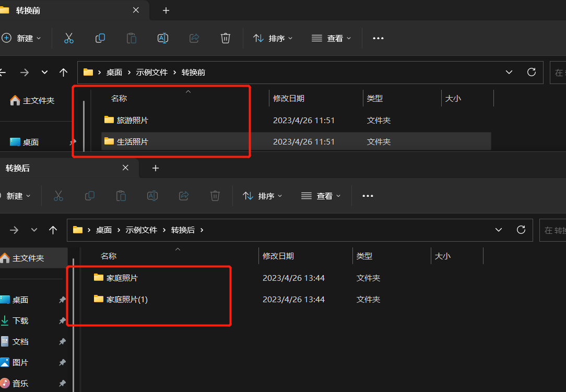Select 示例文件 in the breadcrumb path

pos(152,72)
